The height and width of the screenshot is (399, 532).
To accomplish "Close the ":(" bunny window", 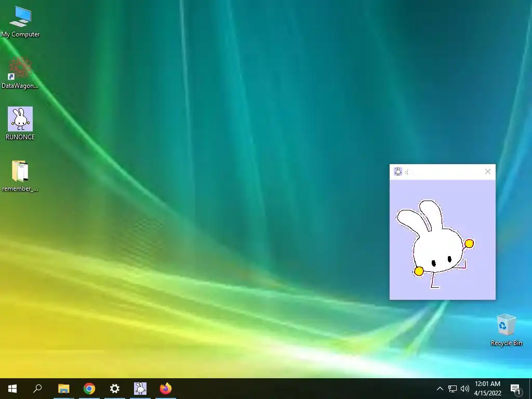I will [488, 171].
